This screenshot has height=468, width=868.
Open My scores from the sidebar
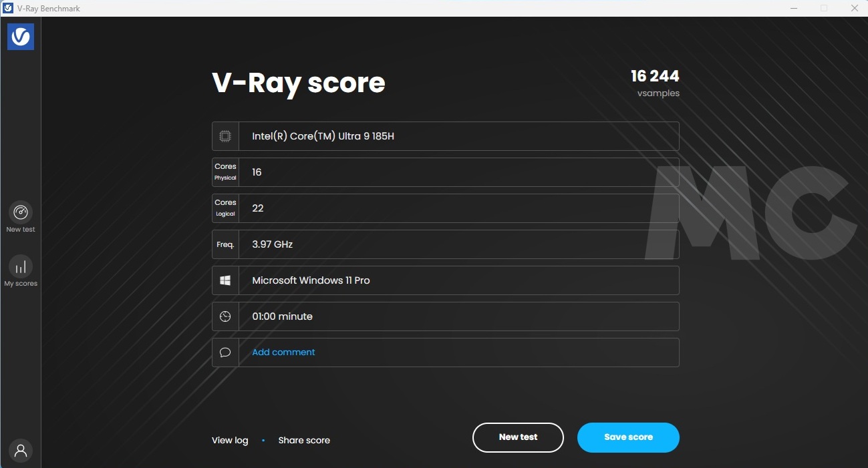[x=21, y=267]
